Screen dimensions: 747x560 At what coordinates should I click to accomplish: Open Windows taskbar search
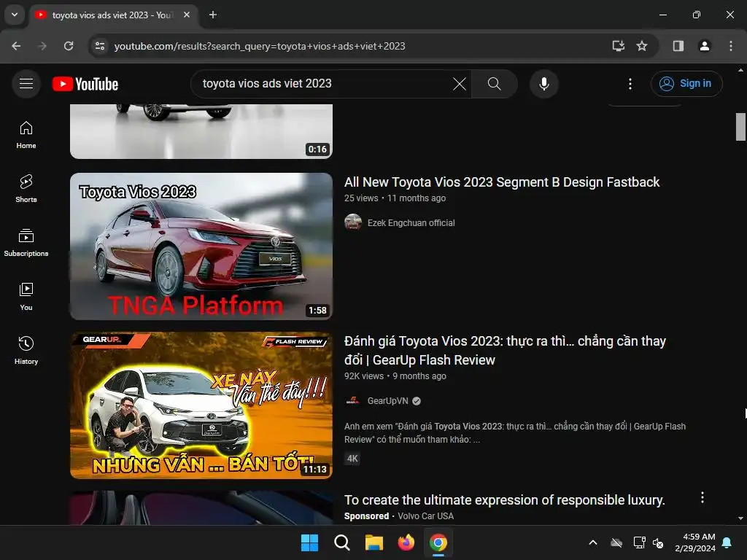(342, 542)
